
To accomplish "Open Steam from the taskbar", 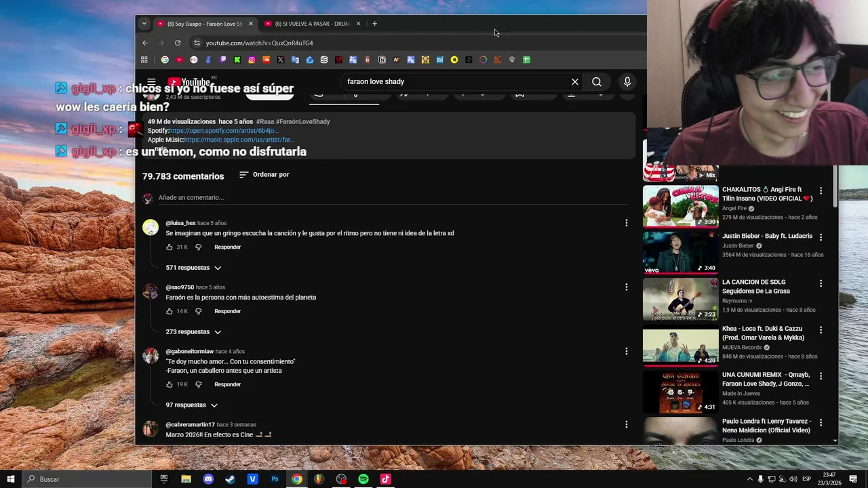I will [231, 479].
